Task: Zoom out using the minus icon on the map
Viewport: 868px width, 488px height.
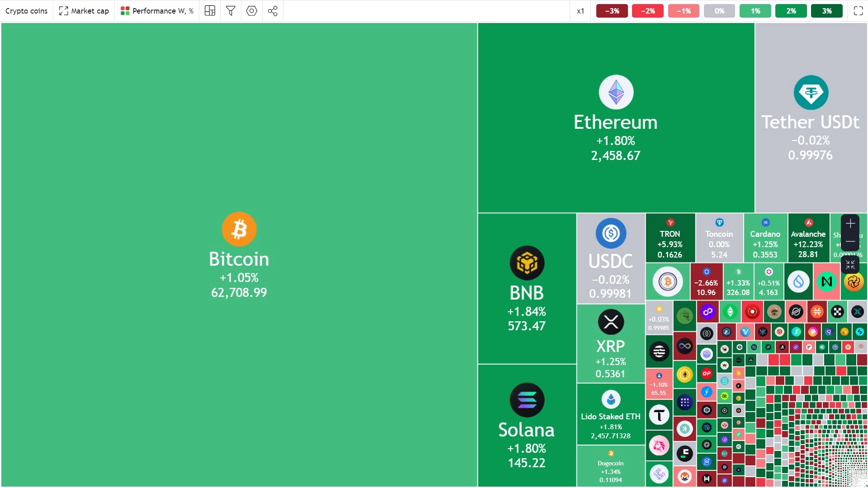Action: click(850, 242)
